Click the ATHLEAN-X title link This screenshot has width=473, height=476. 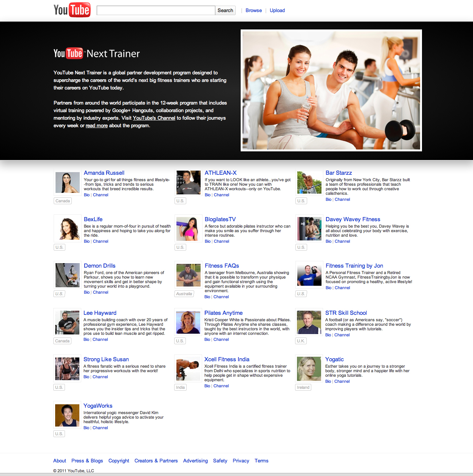[221, 173]
